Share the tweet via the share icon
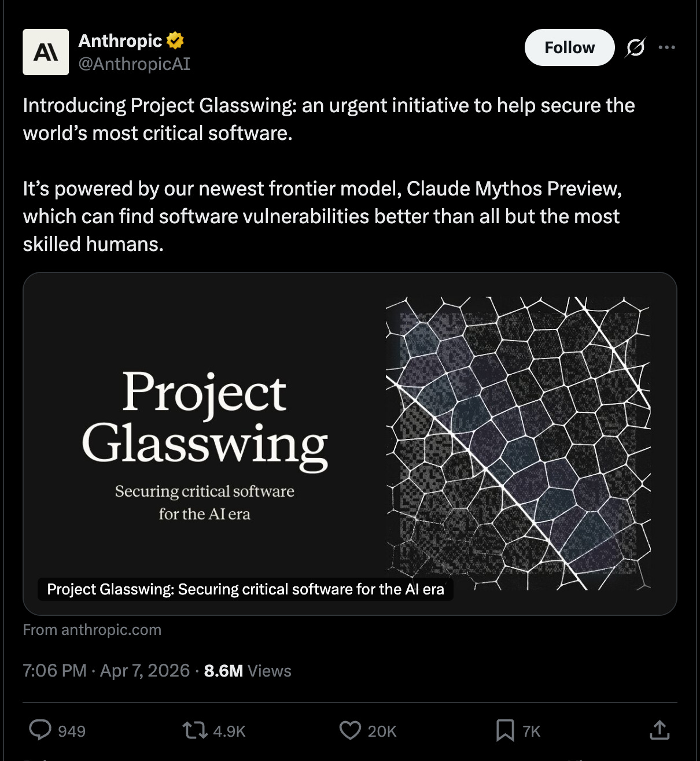This screenshot has height=761, width=700. click(660, 730)
